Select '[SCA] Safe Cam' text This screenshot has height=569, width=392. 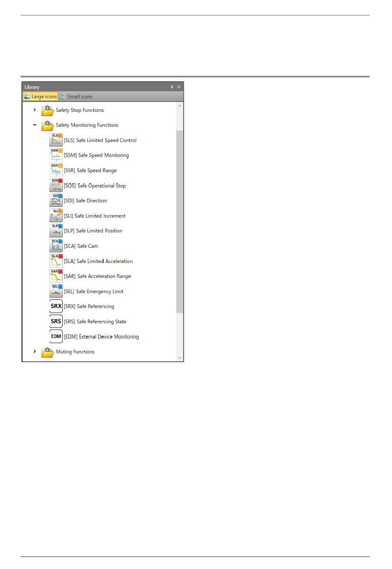click(x=81, y=246)
